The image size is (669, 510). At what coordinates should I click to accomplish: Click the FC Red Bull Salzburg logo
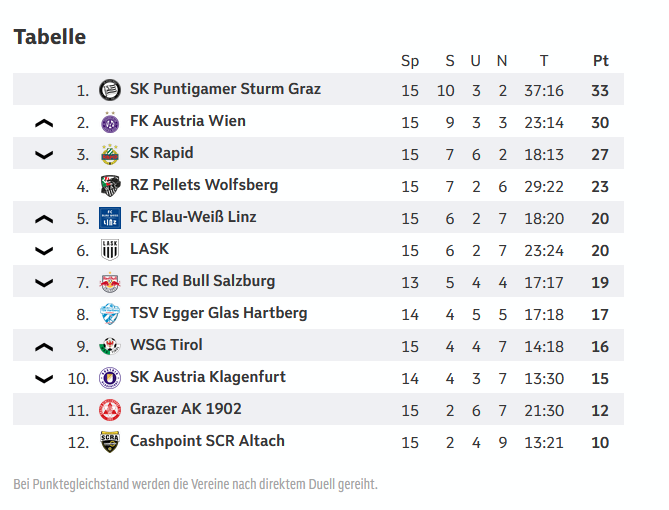(x=110, y=282)
